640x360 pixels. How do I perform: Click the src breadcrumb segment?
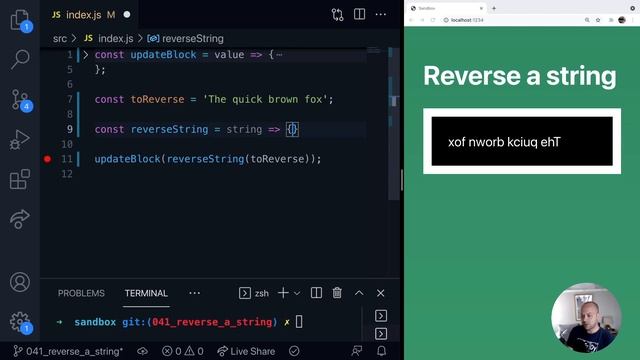(60, 38)
